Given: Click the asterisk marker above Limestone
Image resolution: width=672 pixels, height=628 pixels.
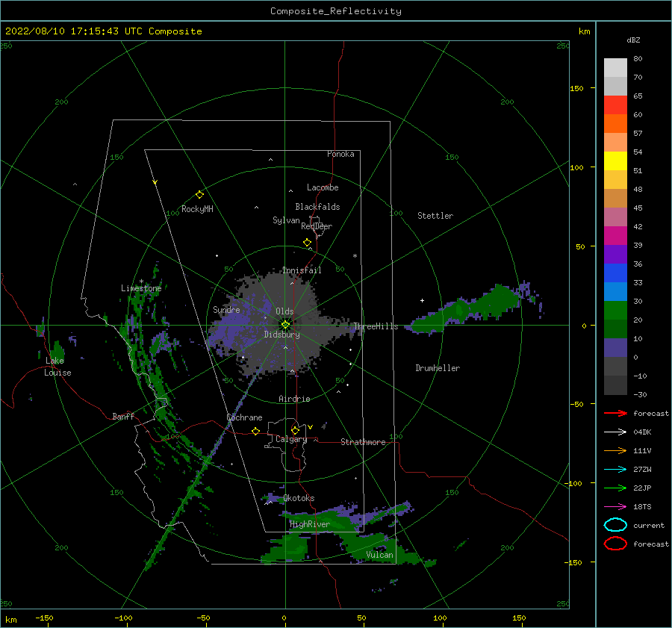Looking at the screenshot, I should click(141, 282).
